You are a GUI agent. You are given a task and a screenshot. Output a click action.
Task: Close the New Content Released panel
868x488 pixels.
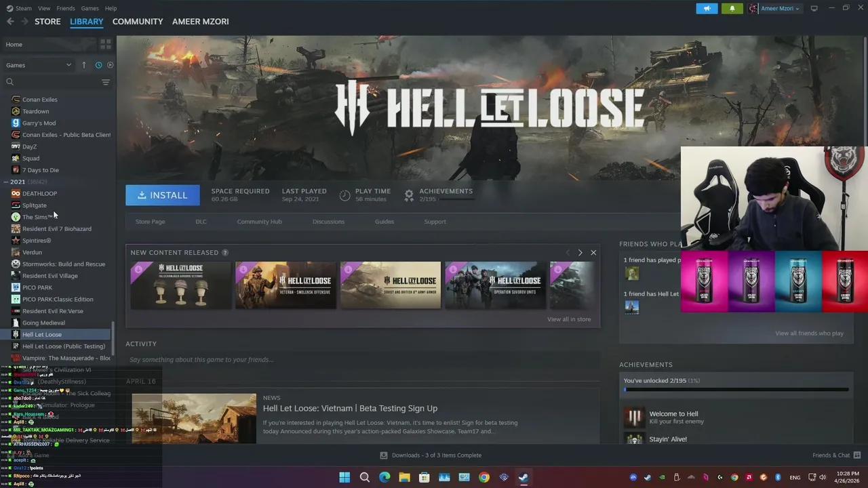(593, 253)
